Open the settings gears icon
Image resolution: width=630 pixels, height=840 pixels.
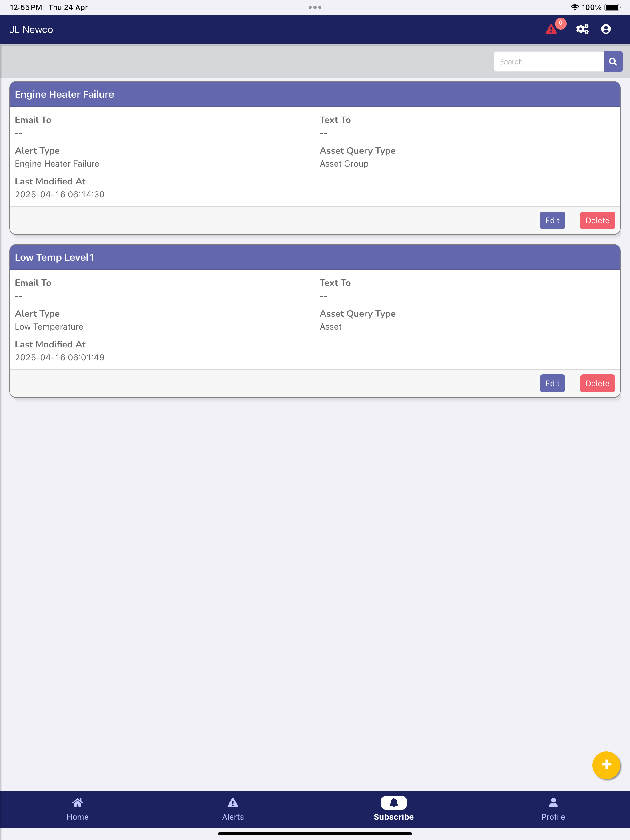pos(582,29)
